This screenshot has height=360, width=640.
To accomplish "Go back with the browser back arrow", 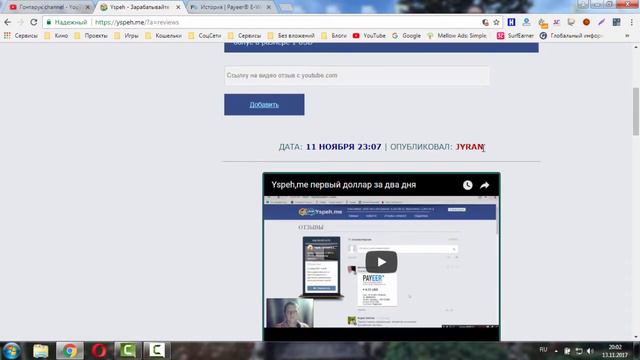I will click(8, 22).
